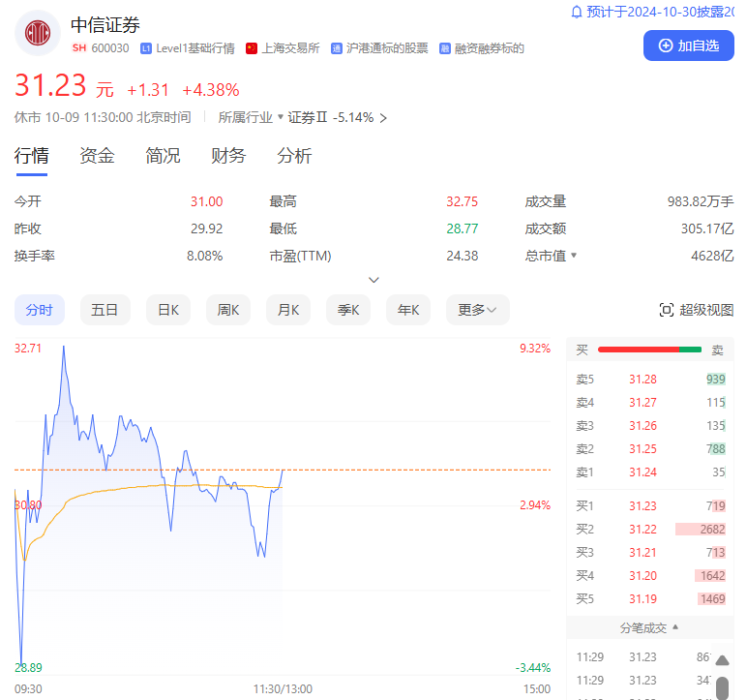The height and width of the screenshot is (700, 747).
Task: Click the 买5 volume 1469
Action: [x=712, y=599]
